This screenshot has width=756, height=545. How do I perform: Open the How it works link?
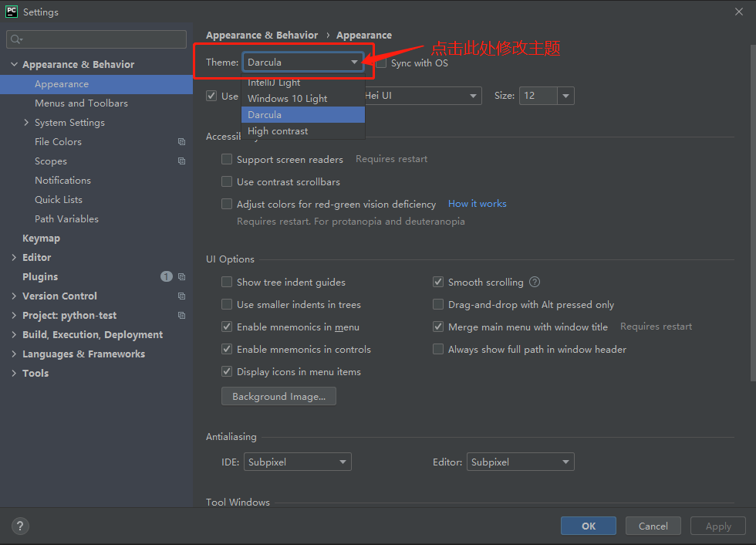point(477,203)
